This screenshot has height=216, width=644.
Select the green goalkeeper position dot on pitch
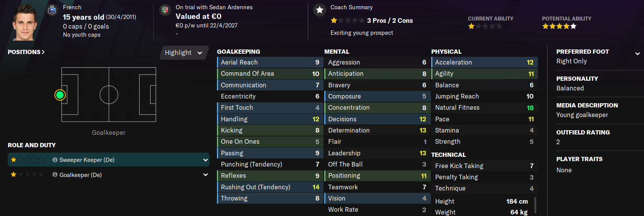coord(60,95)
